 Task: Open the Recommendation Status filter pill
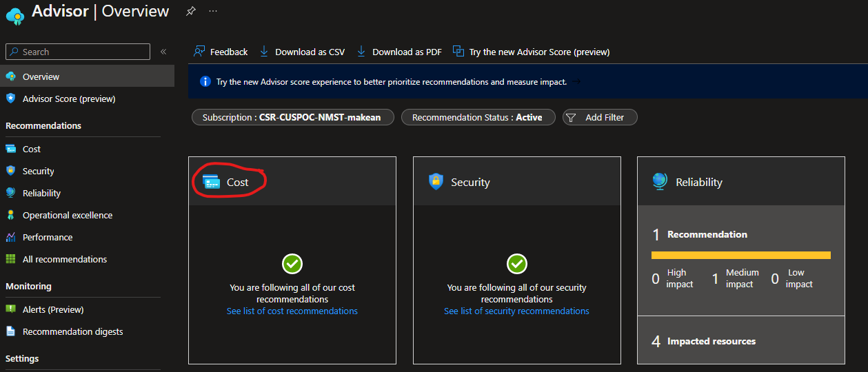[x=477, y=117]
